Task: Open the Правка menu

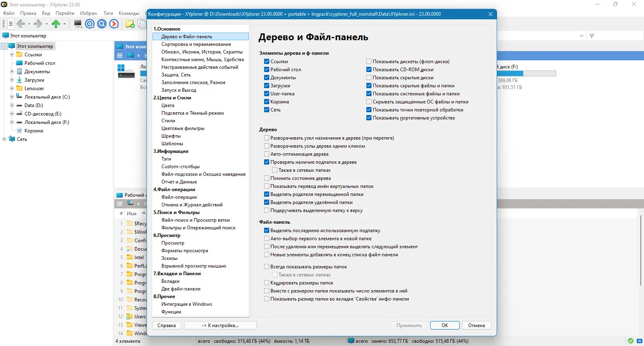Action: pos(28,13)
